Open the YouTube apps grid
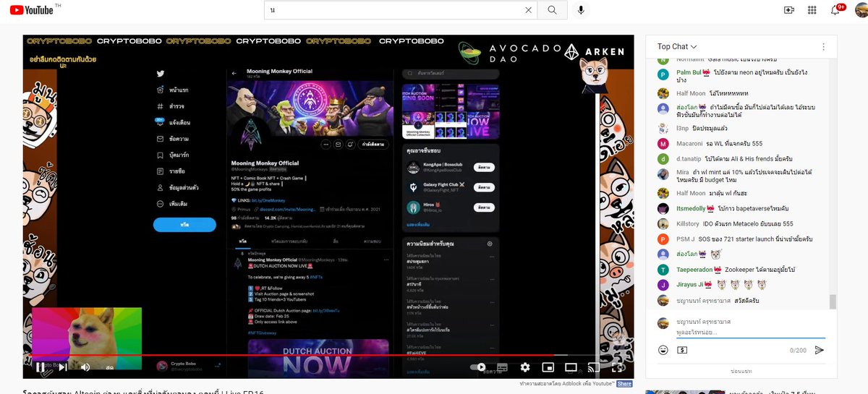Viewport: 868px width, 394px height. [x=812, y=10]
